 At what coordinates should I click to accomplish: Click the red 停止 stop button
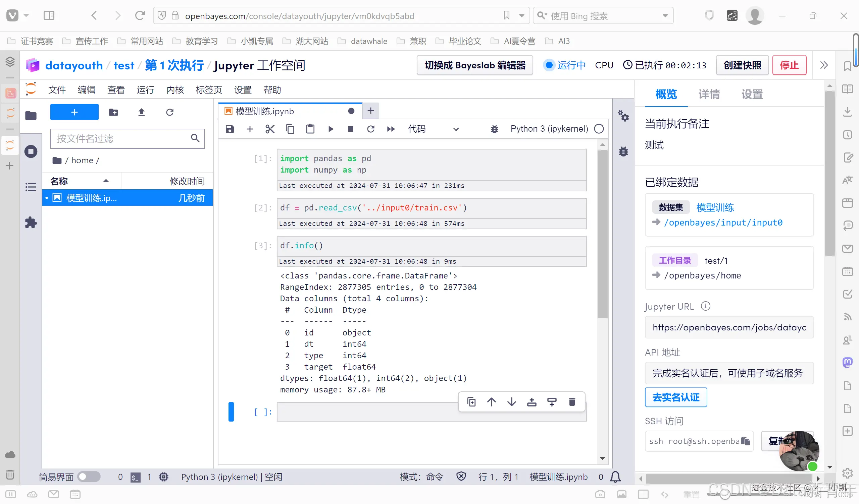tap(789, 65)
